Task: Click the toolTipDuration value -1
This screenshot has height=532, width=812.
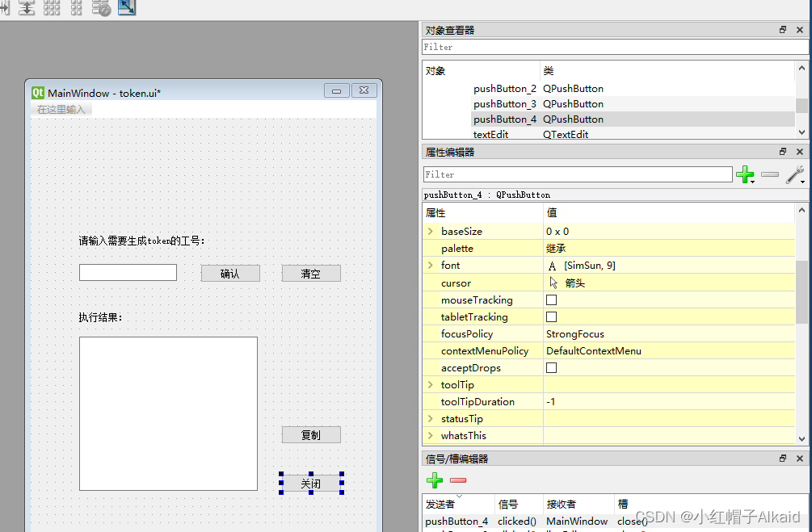Action: 550,402
